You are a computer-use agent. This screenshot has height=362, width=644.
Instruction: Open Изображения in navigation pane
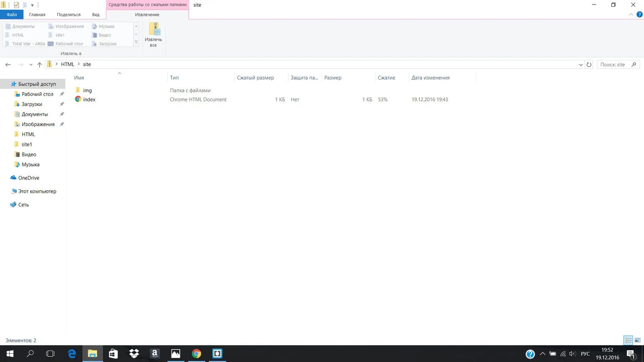click(38, 124)
